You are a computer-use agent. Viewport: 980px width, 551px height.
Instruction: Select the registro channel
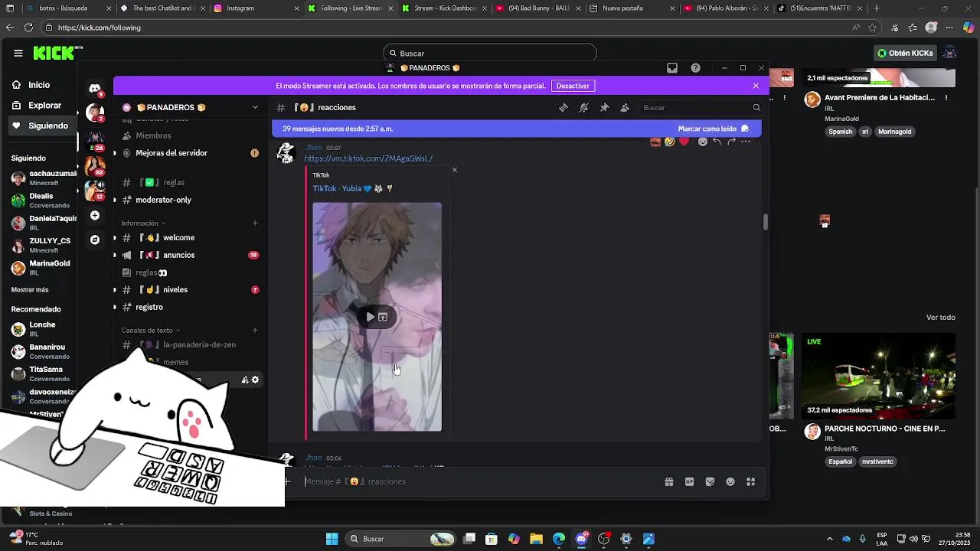[149, 307]
